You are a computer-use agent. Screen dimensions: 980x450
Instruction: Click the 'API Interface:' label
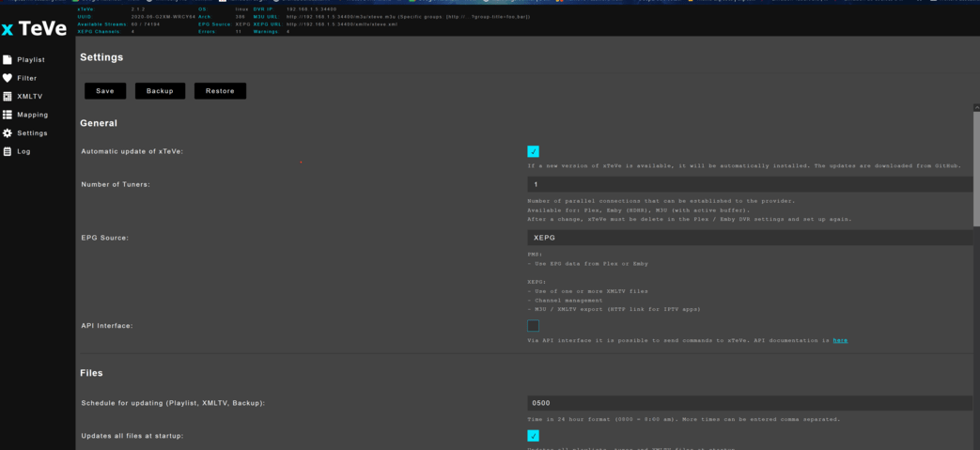pyautogui.click(x=107, y=326)
